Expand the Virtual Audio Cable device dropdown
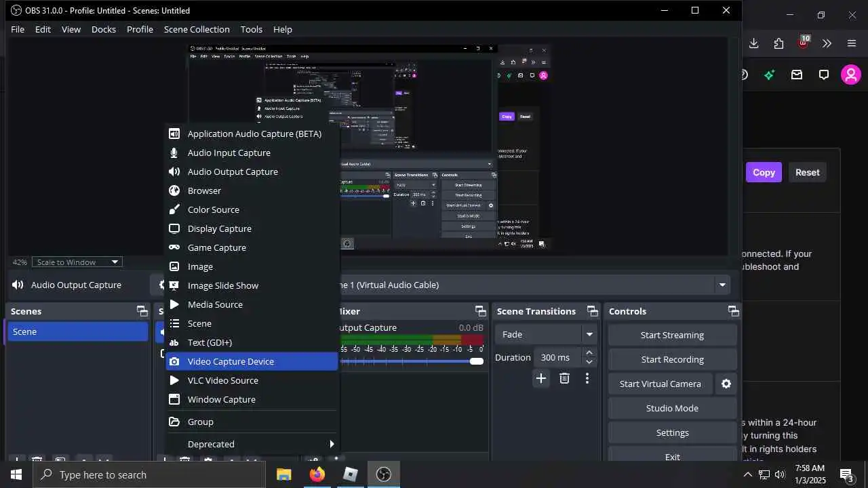This screenshot has width=868, height=488. (722, 285)
